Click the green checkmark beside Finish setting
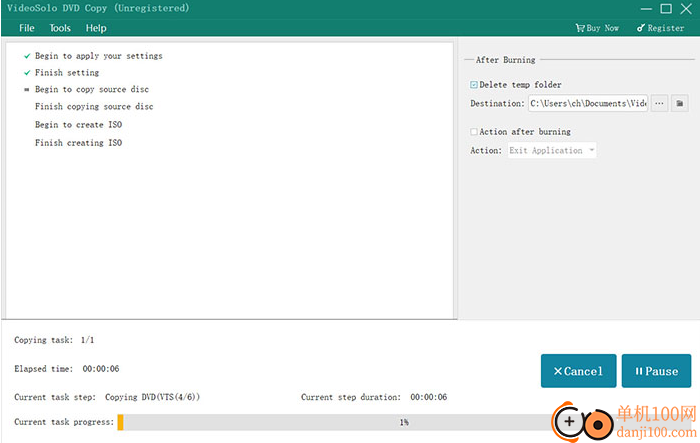 27,73
